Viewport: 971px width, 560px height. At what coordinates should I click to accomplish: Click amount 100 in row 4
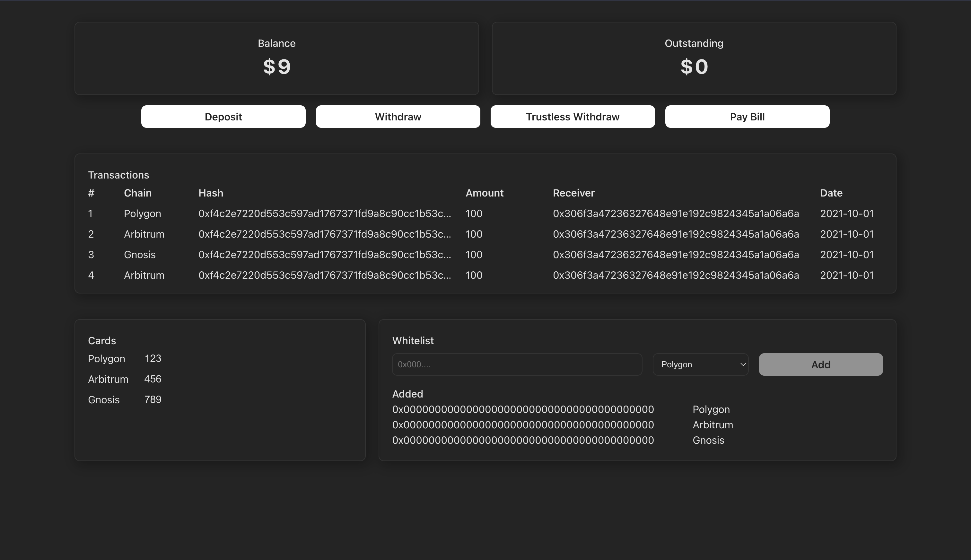[474, 275]
